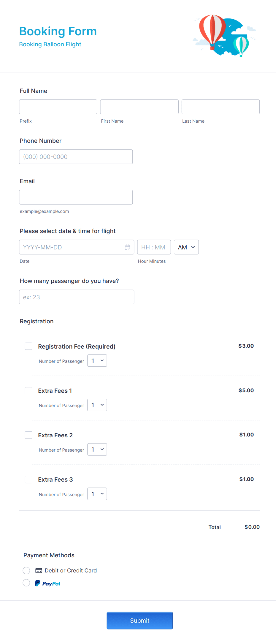The height and width of the screenshot is (644, 276).
Task: Select the Debit or Credit Card radio button
Action: [26, 570]
